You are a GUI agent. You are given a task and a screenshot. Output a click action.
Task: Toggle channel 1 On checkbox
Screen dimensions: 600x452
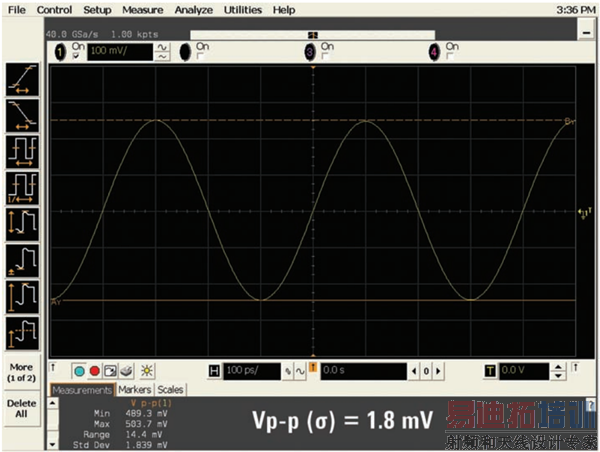tap(77, 56)
